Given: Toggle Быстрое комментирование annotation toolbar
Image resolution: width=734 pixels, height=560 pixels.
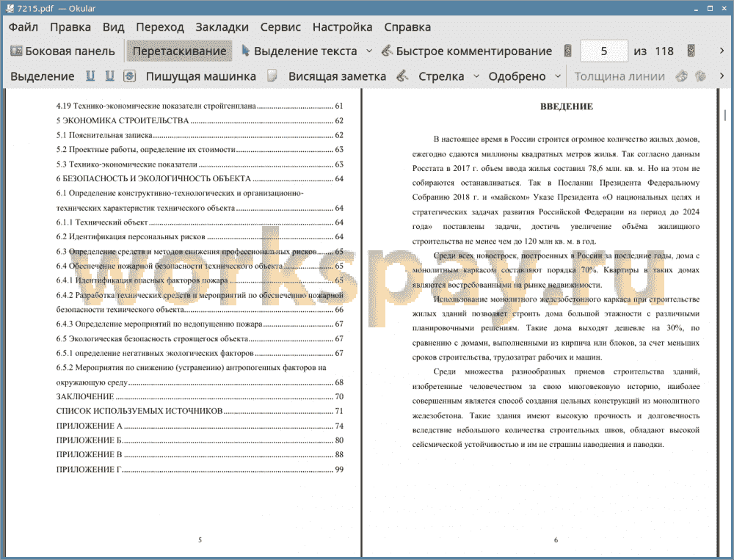Looking at the screenshot, I should [x=467, y=51].
